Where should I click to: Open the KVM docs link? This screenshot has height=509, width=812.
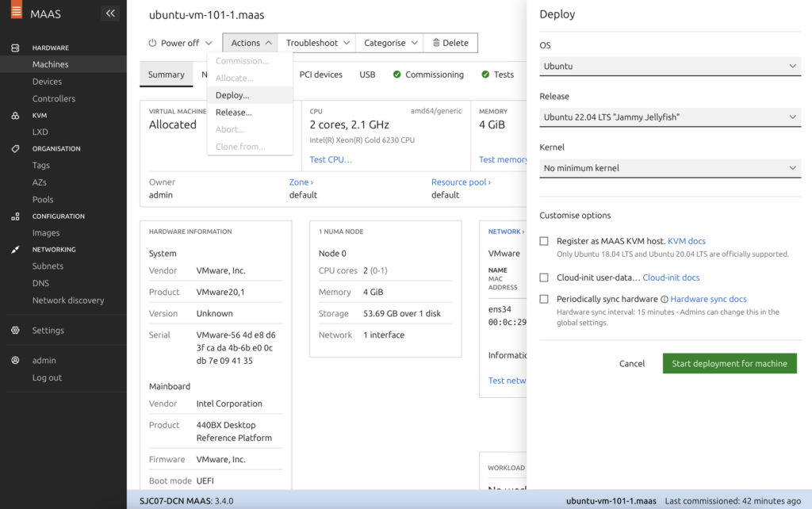(x=686, y=241)
